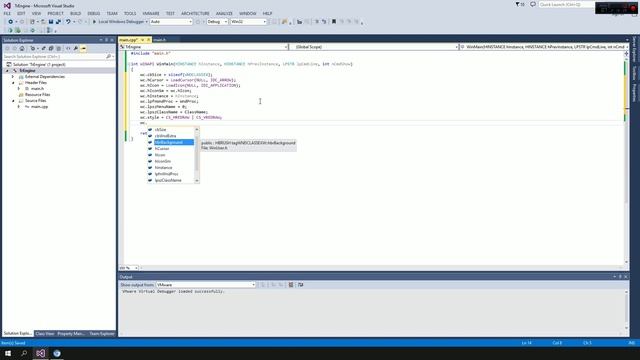Expand the External Dependencies node
The image size is (640, 360).
(13, 77)
